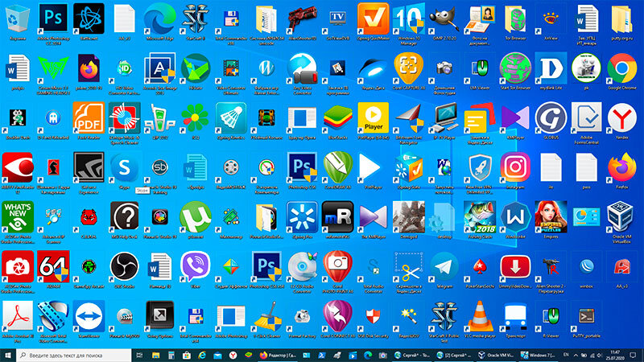644x362 pixels.
Task: Focus the taskbar search box
Action: point(74,355)
